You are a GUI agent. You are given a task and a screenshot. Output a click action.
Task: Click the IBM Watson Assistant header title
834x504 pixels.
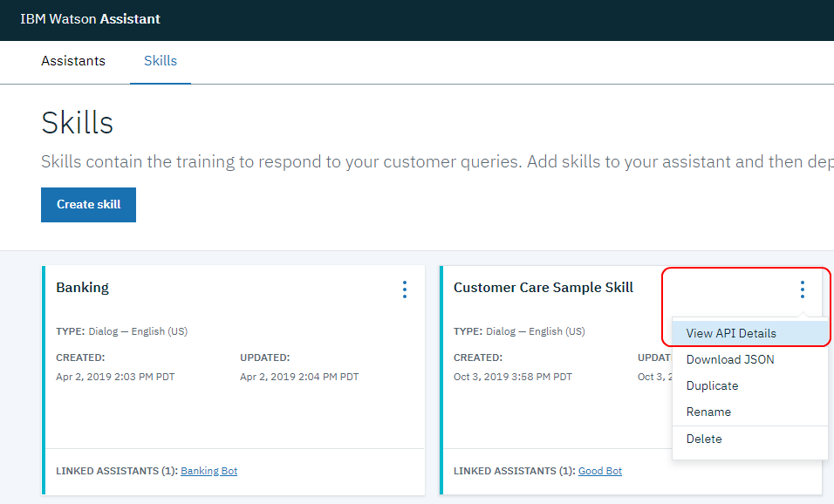point(90,19)
